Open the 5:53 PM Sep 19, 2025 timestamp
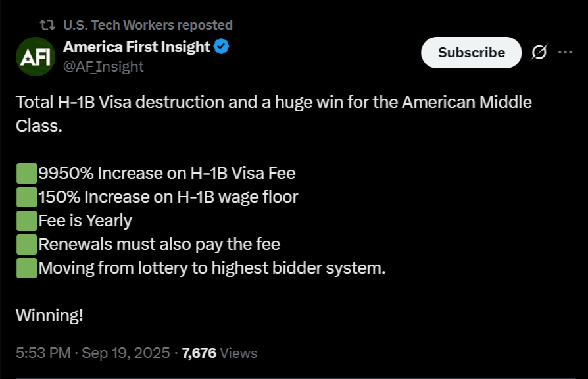 [93, 353]
